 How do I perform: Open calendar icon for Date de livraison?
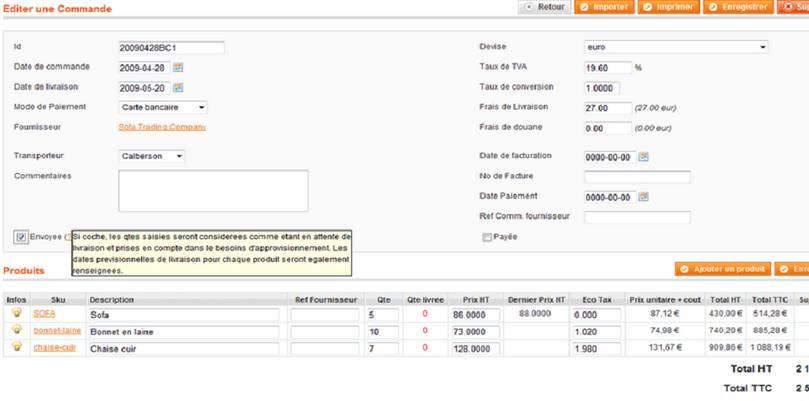178,88
